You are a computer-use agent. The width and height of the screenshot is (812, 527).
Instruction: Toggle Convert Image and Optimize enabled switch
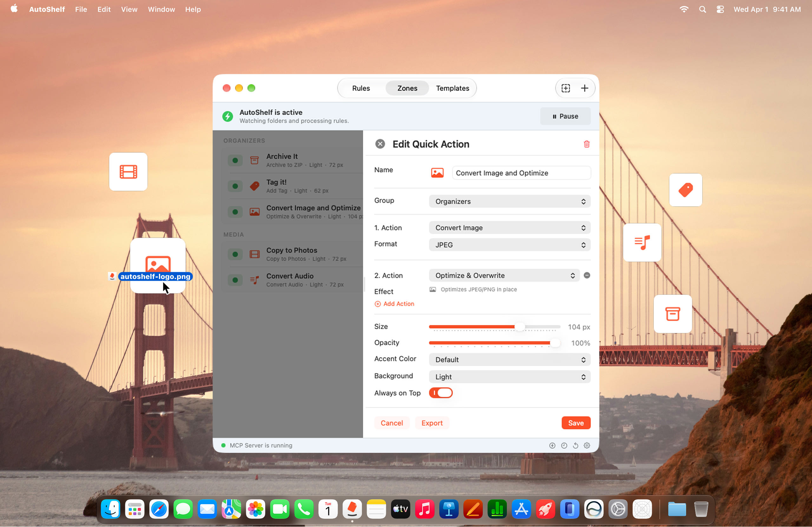[235, 212]
